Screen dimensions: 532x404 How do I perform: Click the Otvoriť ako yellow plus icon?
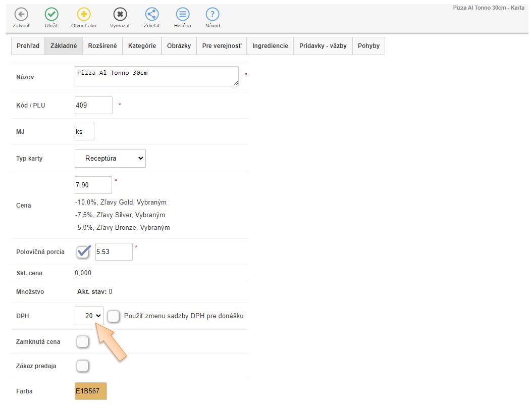click(x=83, y=14)
